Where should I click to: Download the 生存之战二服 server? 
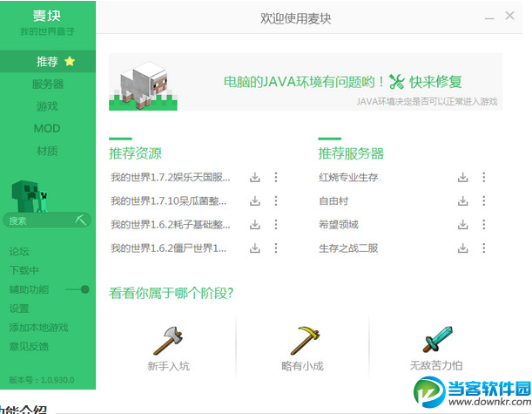463,248
